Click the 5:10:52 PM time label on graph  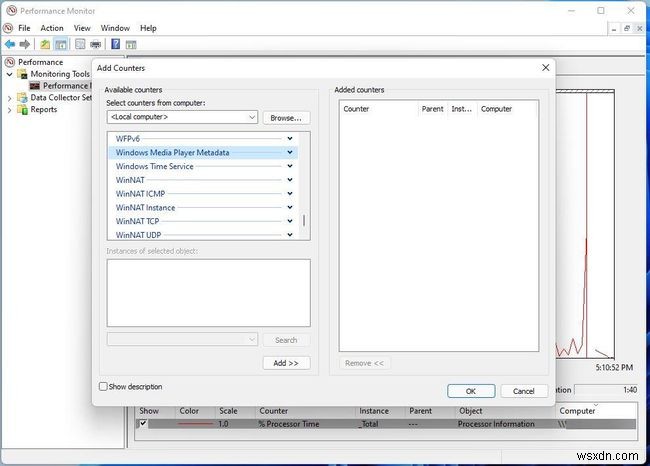pos(614,367)
